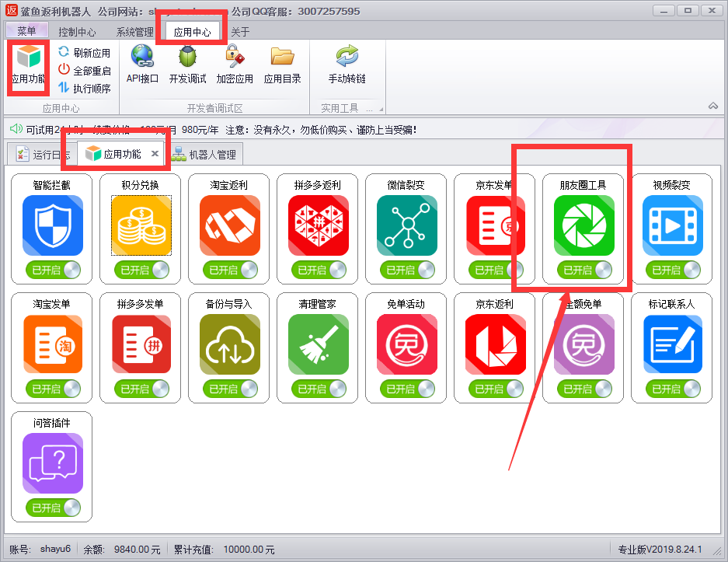Toggle the 问答插件 已开启 switch
728x562 pixels.
pyautogui.click(x=53, y=508)
